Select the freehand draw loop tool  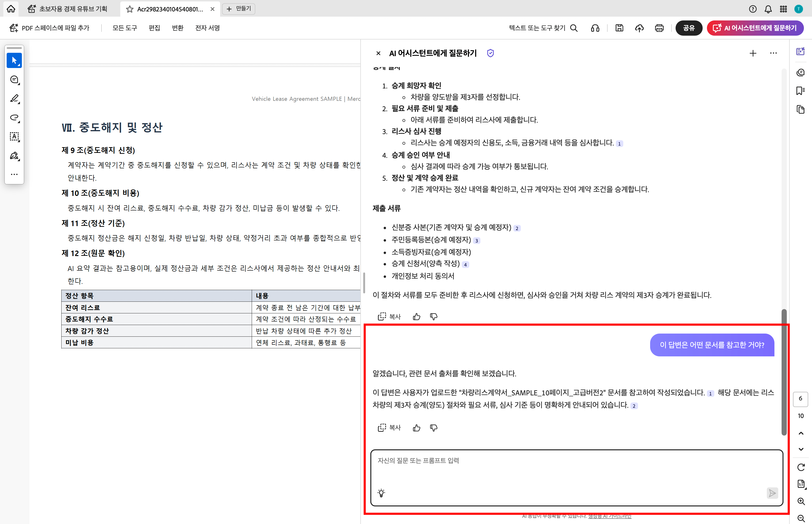coord(14,118)
